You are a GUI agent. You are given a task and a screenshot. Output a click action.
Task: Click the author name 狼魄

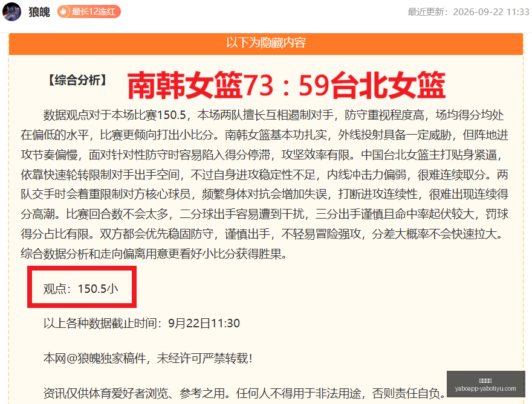39,12
